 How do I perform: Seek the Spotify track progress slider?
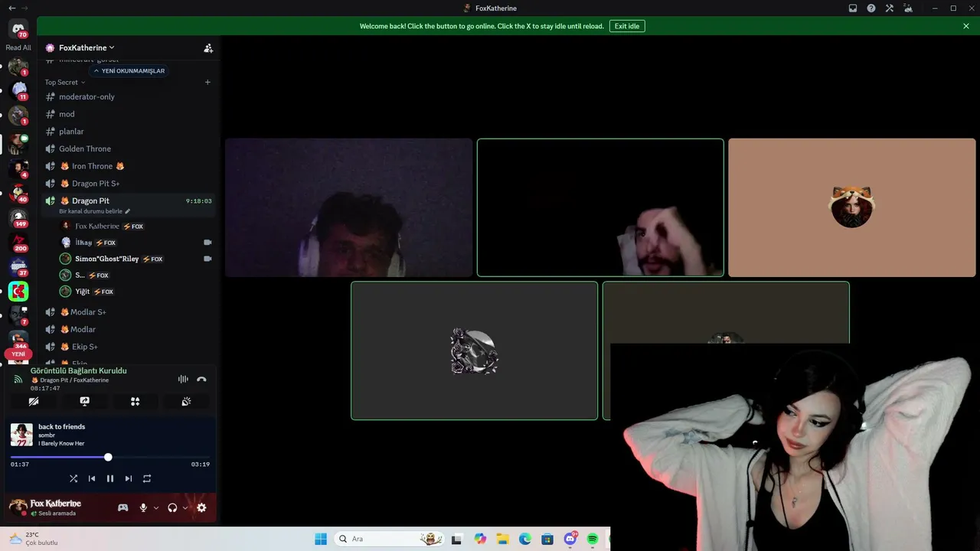110,457
